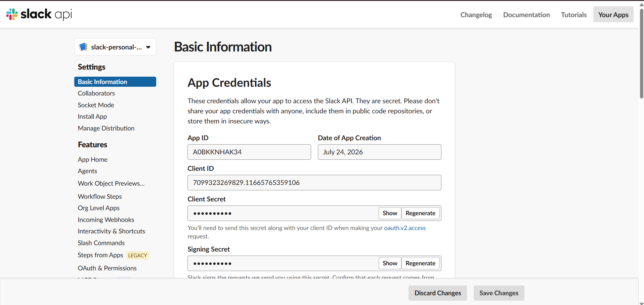644x305 pixels.
Task: Click the App Credentials heading
Action: pyautogui.click(x=229, y=83)
